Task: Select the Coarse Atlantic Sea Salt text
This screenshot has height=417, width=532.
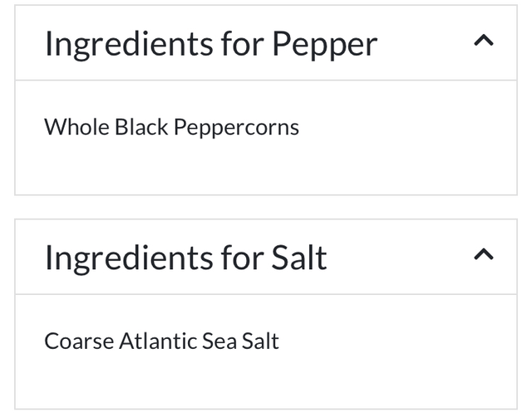Action: (161, 341)
